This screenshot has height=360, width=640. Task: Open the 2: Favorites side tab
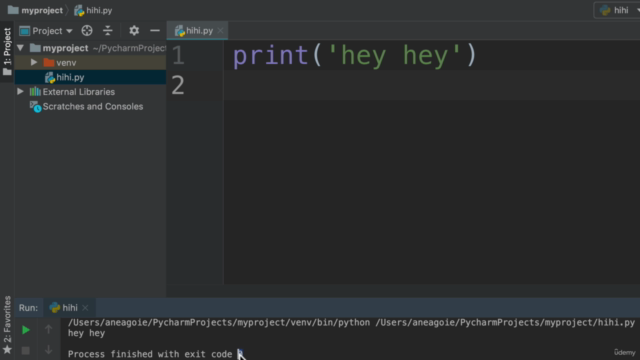click(x=7, y=319)
